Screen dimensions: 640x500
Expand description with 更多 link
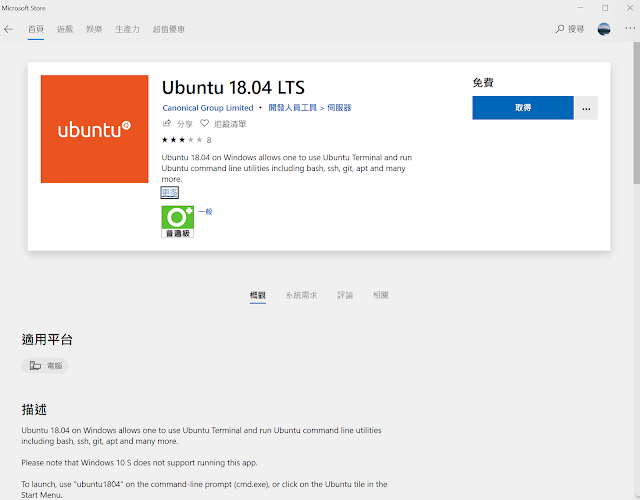[x=169, y=193]
